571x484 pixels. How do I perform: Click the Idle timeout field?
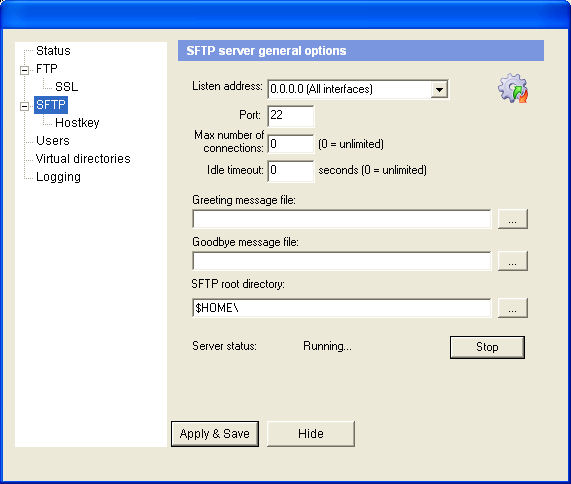click(x=291, y=171)
